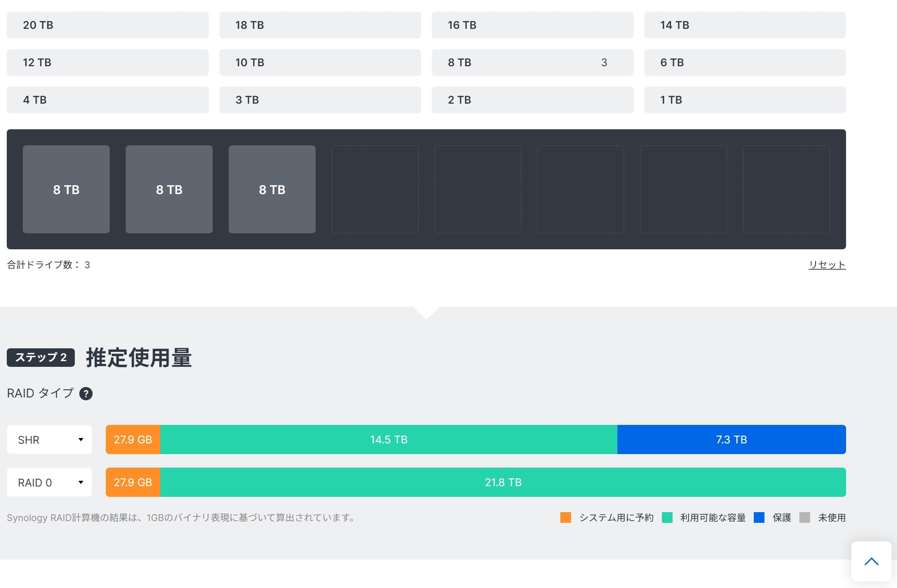897x588 pixels.
Task: Click the 14.5 TB available capacity bar
Action: click(x=389, y=439)
